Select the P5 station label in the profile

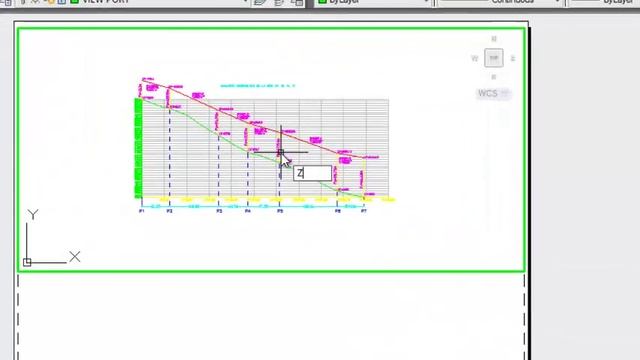point(280,211)
